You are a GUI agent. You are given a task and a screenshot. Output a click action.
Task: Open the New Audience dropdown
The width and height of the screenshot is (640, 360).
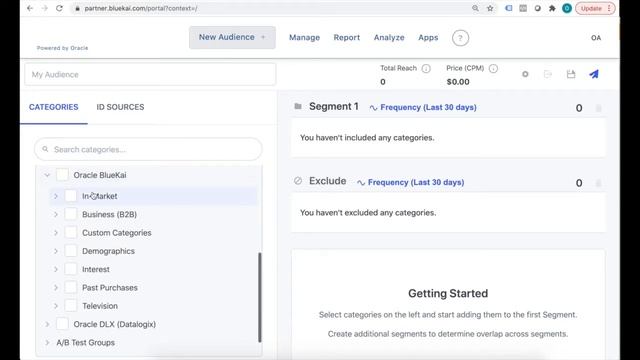tap(232, 38)
